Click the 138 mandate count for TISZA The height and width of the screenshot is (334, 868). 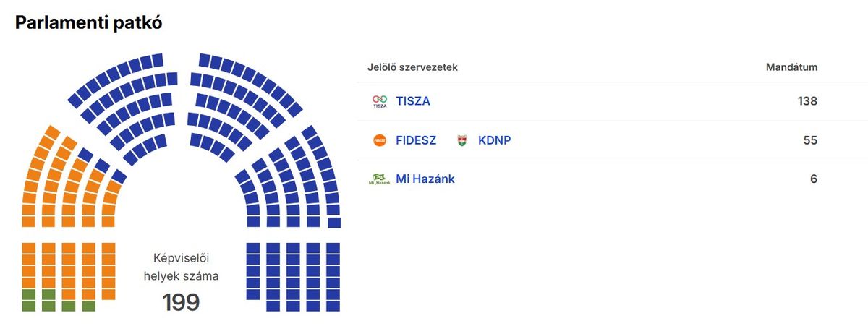[x=807, y=101]
